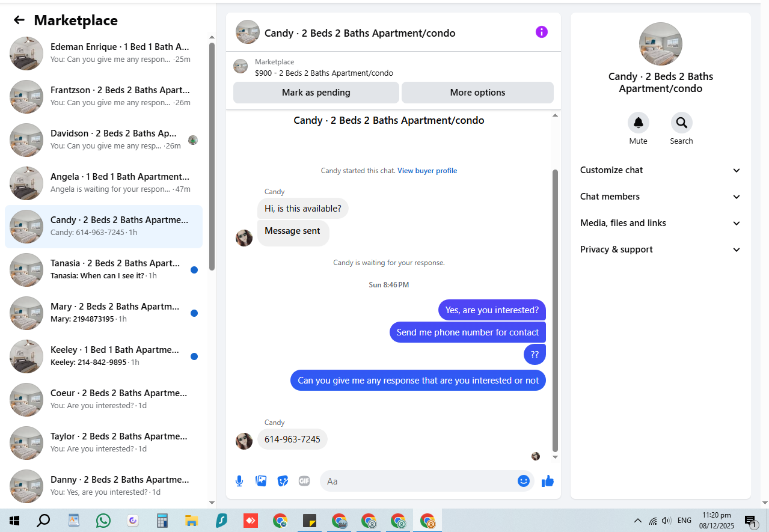769x532 pixels.
Task: Open Coeur conversation
Action: (103, 400)
